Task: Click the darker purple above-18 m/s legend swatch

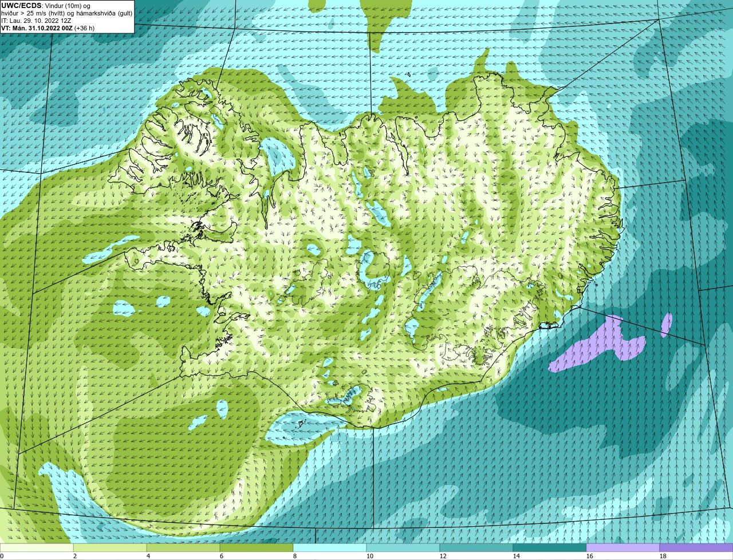Action: tap(696, 547)
